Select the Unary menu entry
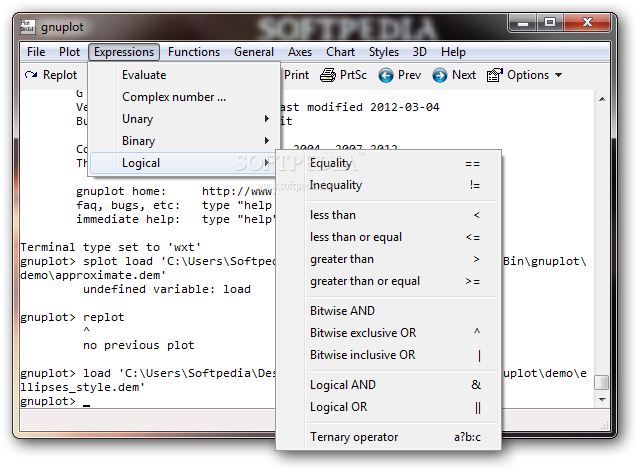 (184, 119)
